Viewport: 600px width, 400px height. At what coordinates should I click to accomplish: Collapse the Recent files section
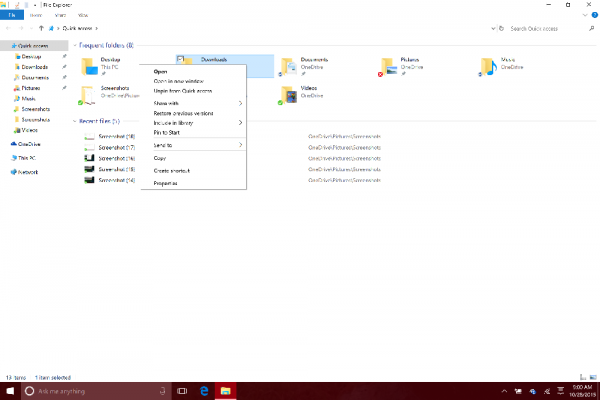point(75,121)
